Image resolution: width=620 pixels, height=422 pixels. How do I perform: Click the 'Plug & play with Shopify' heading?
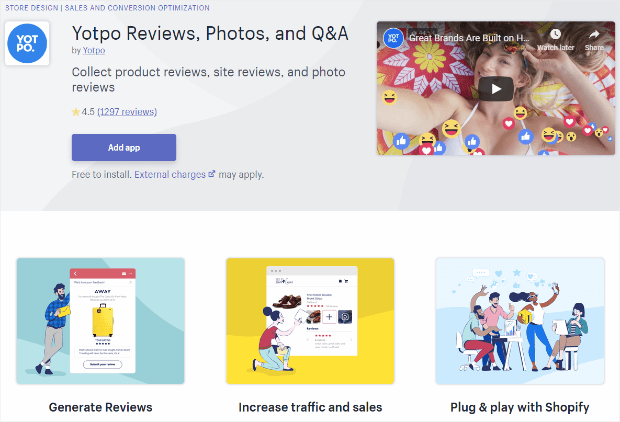coord(520,407)
